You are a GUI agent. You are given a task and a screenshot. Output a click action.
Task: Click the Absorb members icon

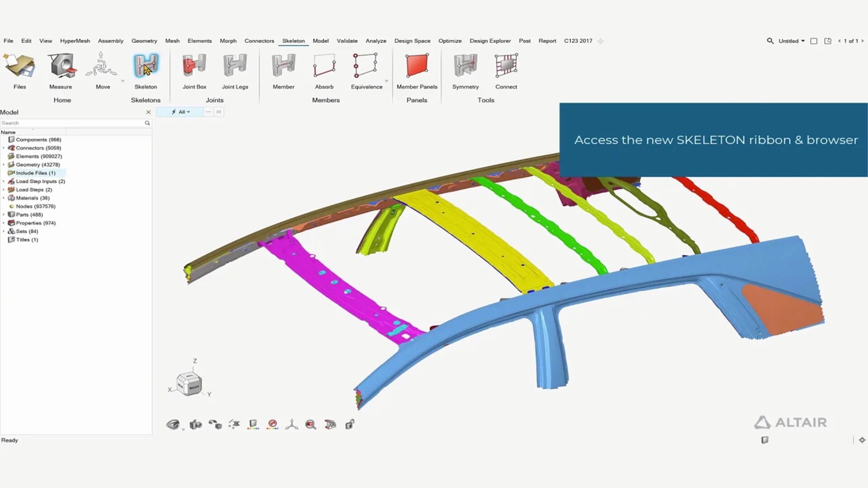(x=324, y=66)
